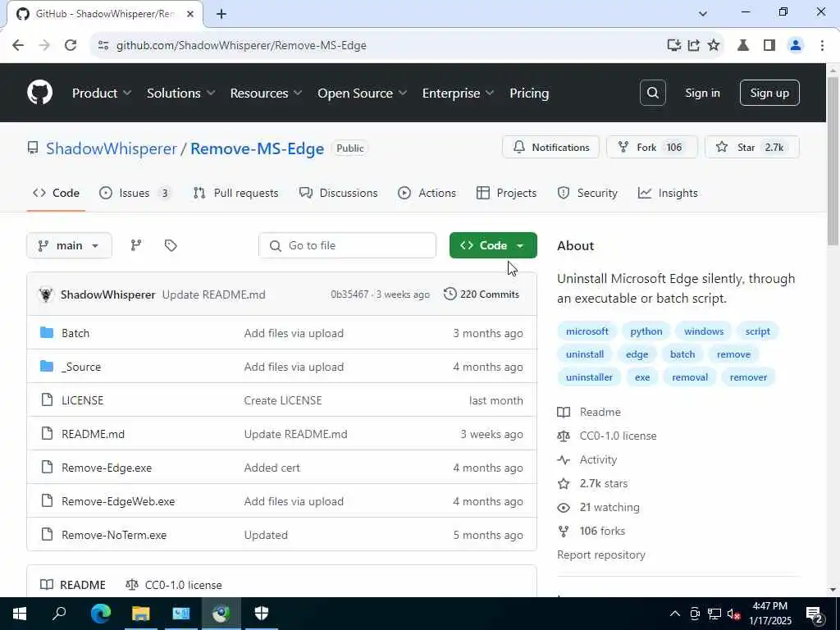Click the Report repository link

tap(601, 555)
